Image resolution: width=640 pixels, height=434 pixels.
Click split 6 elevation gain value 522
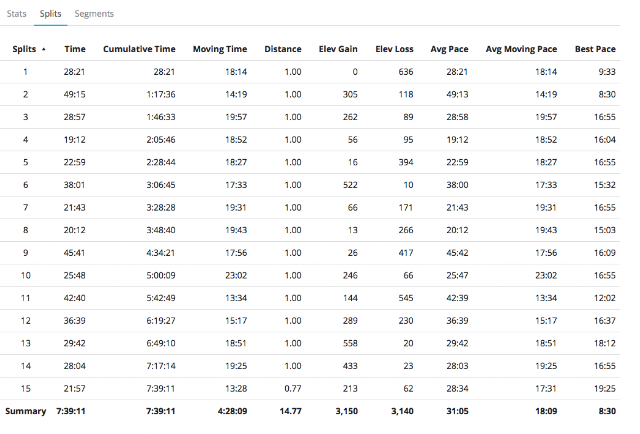(349, 185)
